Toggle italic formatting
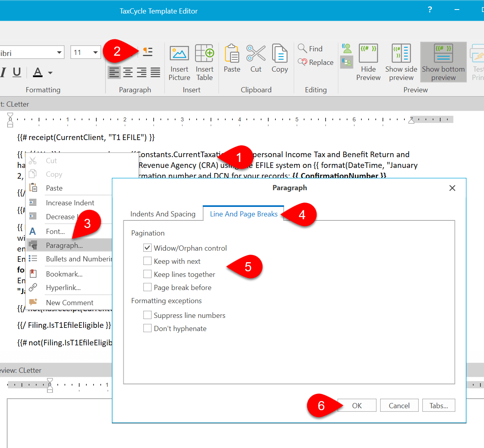 pyautogui.click(x=4, y=72)
